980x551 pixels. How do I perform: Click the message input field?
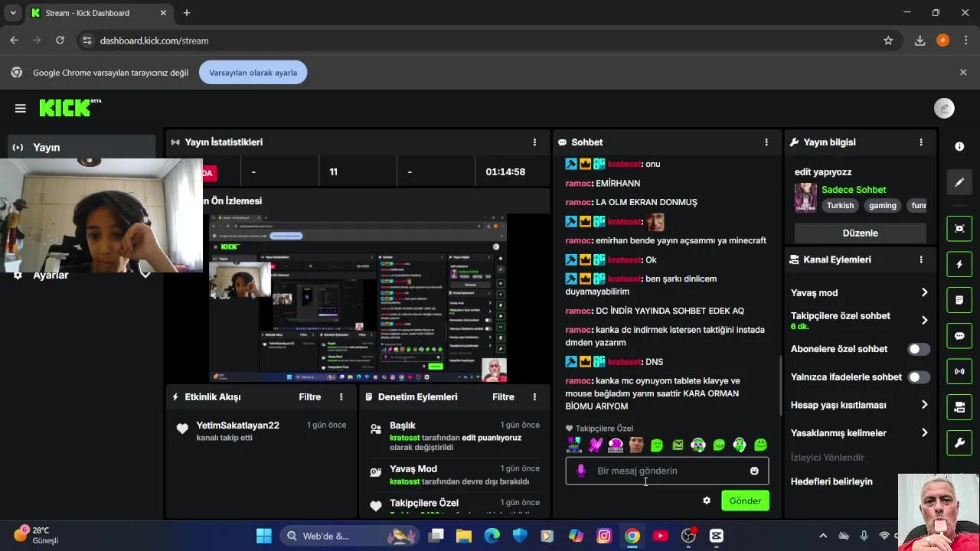(x=667, y=471)
